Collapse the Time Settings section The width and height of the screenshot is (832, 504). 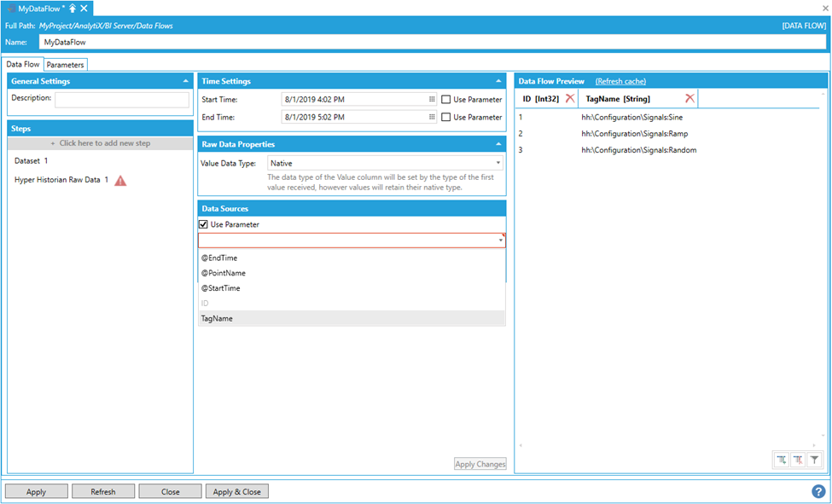click(x=498, y=81)
